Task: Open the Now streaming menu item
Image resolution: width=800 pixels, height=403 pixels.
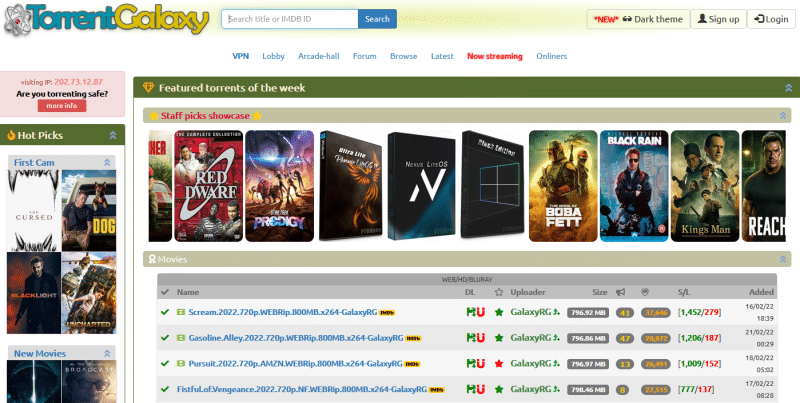Action: pyautogui.click(x=494, y=56)
